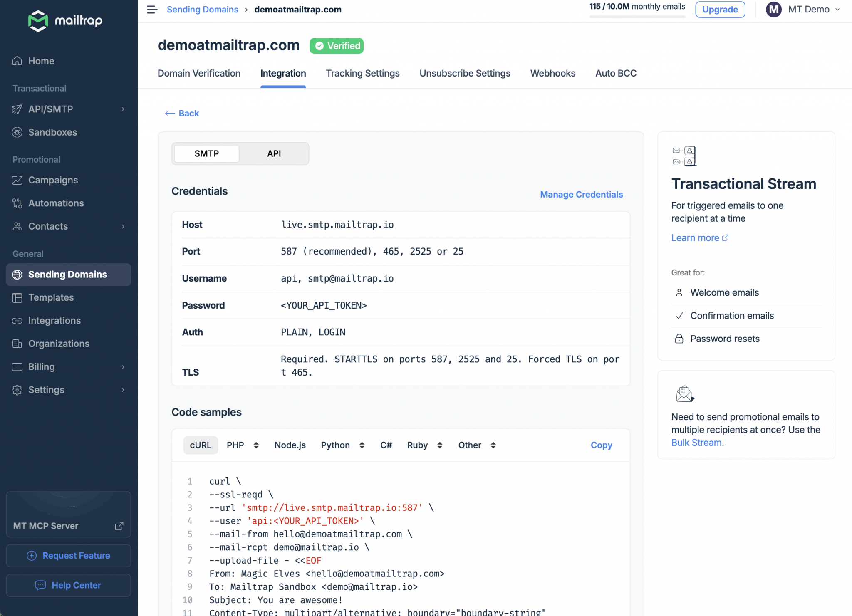Click the hamburger menu icon
Screen dimensions: 852x616
[152, 10]
